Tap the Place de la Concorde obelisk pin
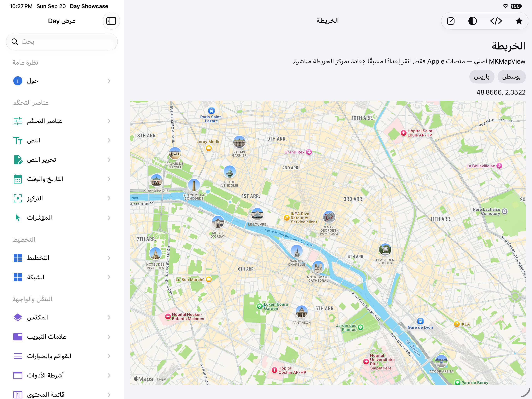532x399 pixels. (194, 185)
